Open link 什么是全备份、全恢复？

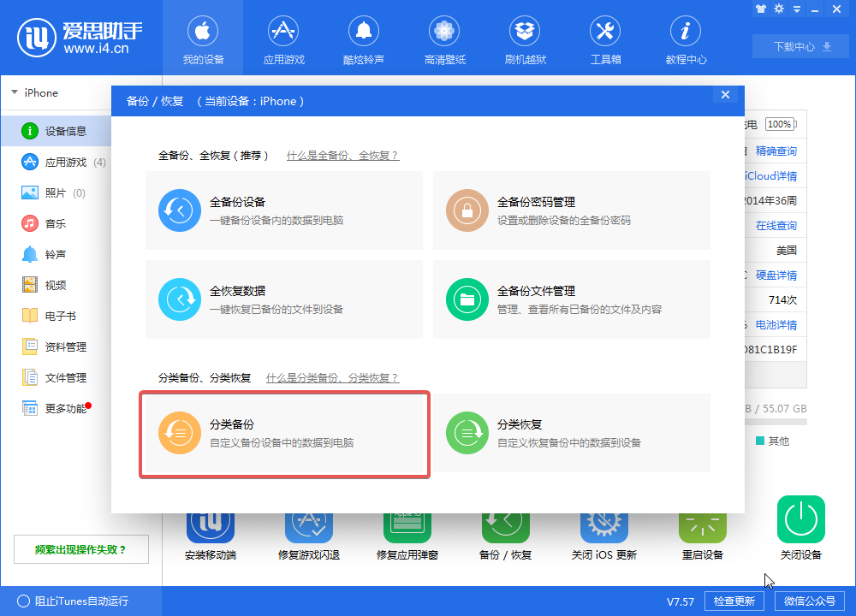(342, 156)
